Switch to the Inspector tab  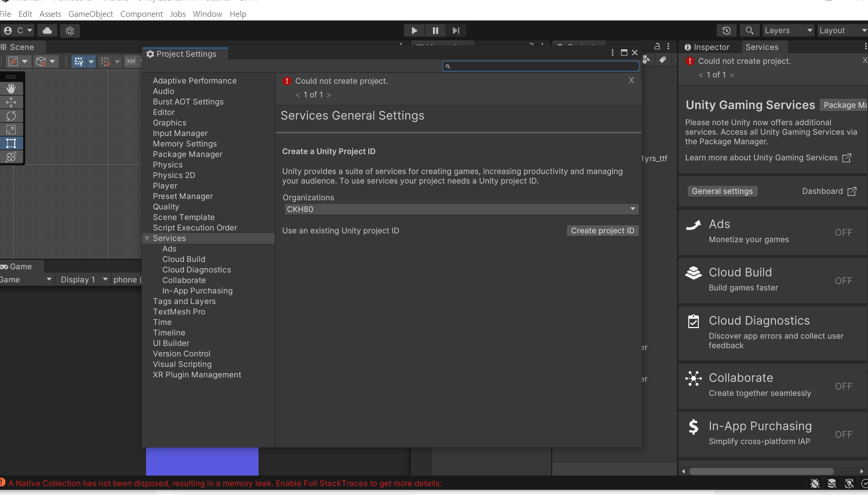point(707,47)
